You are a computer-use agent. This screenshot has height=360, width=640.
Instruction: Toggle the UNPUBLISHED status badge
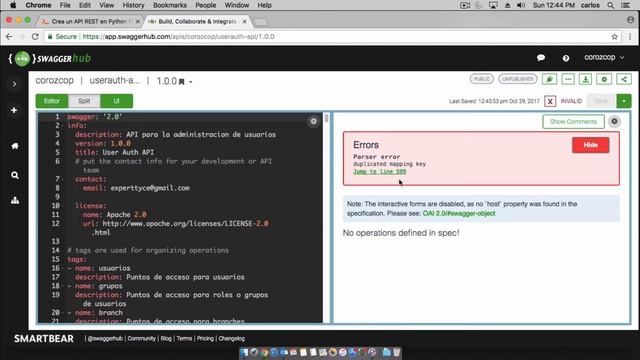(518, 79)
